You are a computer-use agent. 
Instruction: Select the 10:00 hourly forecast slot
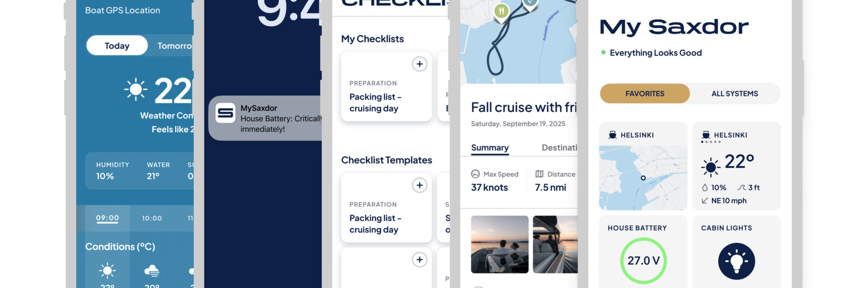(152, 218)
